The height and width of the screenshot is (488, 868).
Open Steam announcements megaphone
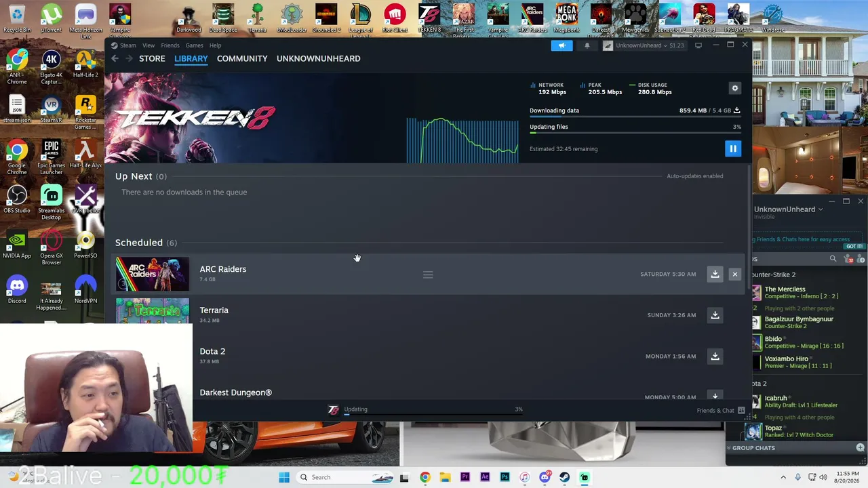point(561,45)
